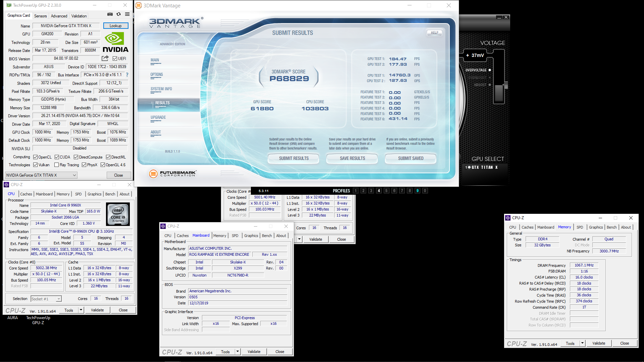
Task: Click the BIOS Version field 84.00.1F.00.02
Action: tap(66, 58)
